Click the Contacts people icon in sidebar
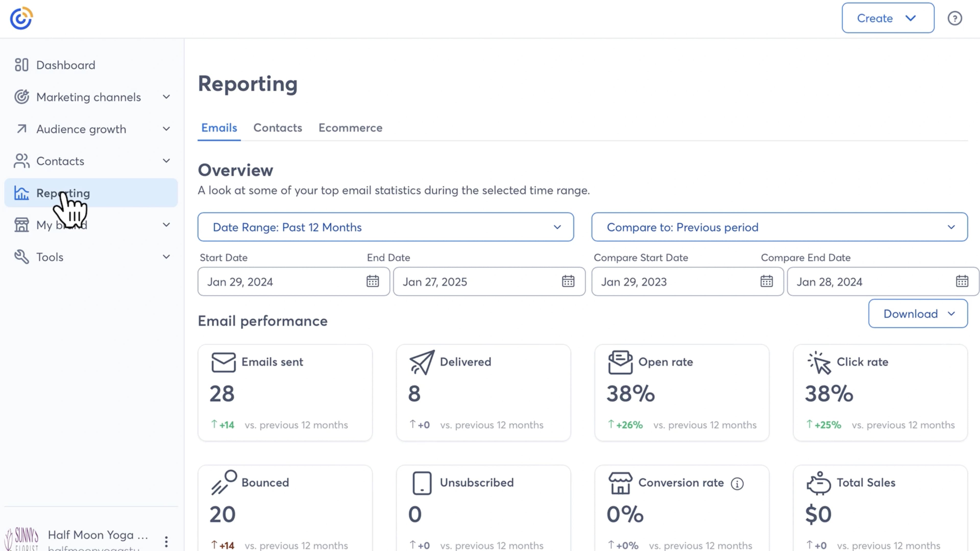Image resolution: width=980 pixels, height=551 pixels. pos(21,161)
